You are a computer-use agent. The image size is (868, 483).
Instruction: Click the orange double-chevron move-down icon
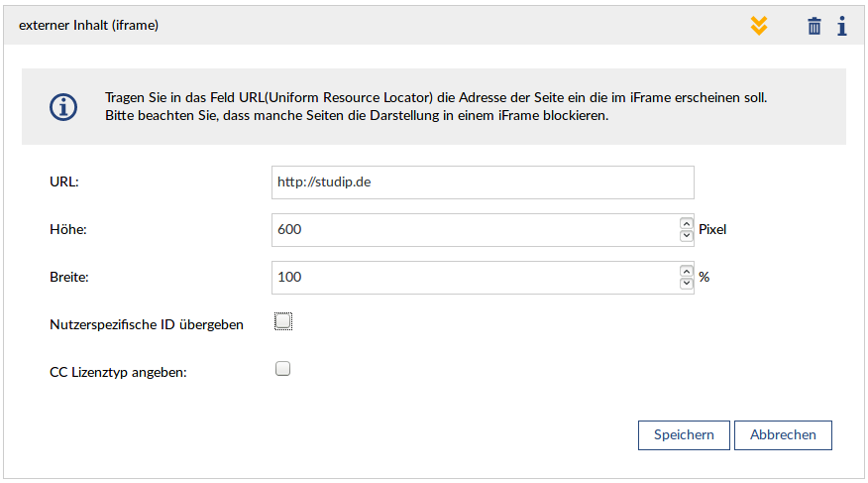[758, 26]
